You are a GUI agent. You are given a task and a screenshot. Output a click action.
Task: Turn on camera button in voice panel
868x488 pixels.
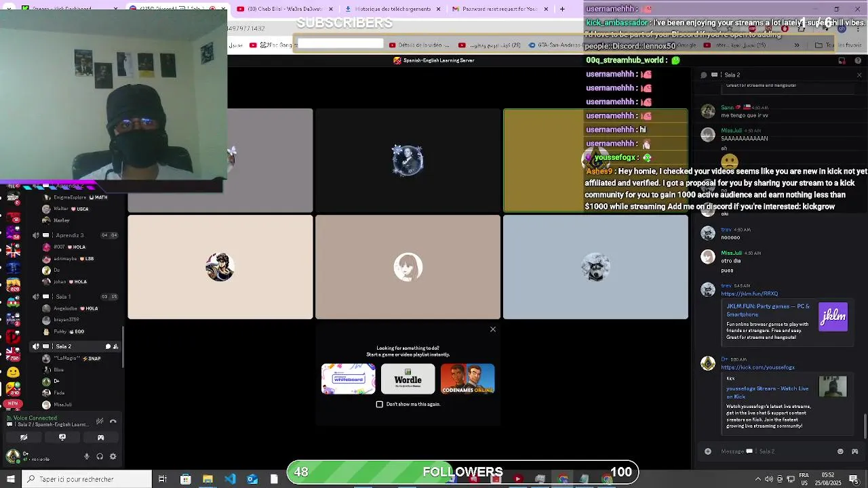pyautogui.click(x=24, y=438)
